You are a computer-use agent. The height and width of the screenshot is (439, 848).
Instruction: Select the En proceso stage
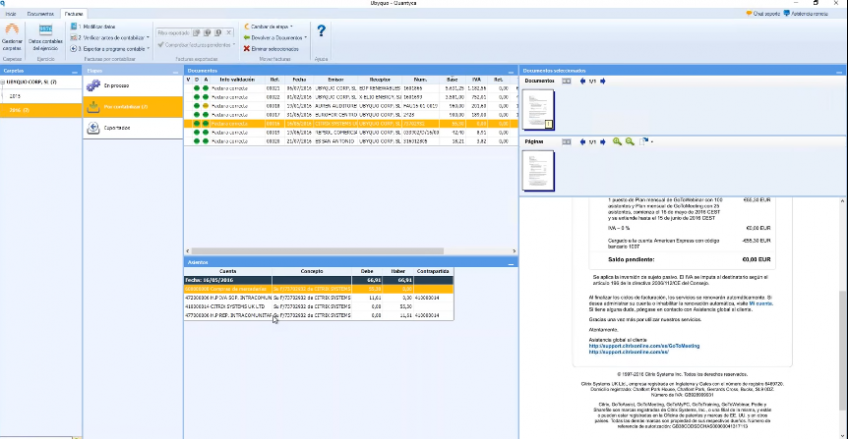click(x=115, y=86)
